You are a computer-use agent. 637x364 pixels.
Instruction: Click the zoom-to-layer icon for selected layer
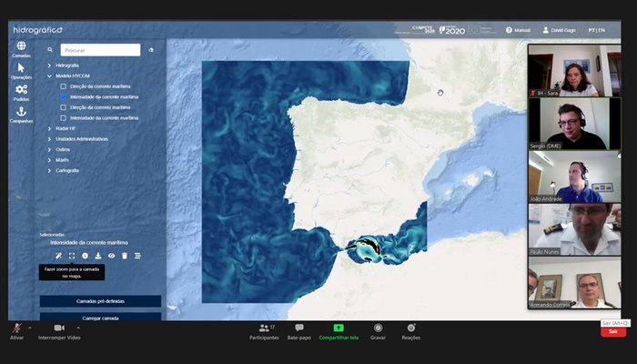[x=71, y=257]
